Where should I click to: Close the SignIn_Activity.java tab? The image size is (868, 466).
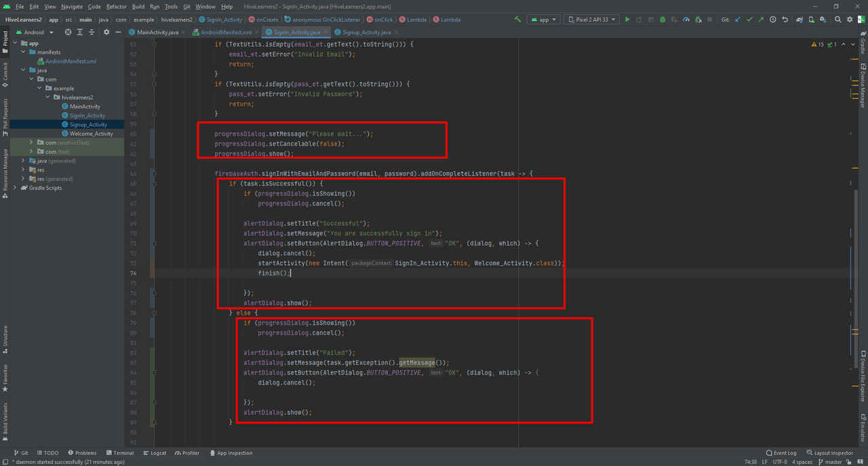coord(325,32)
